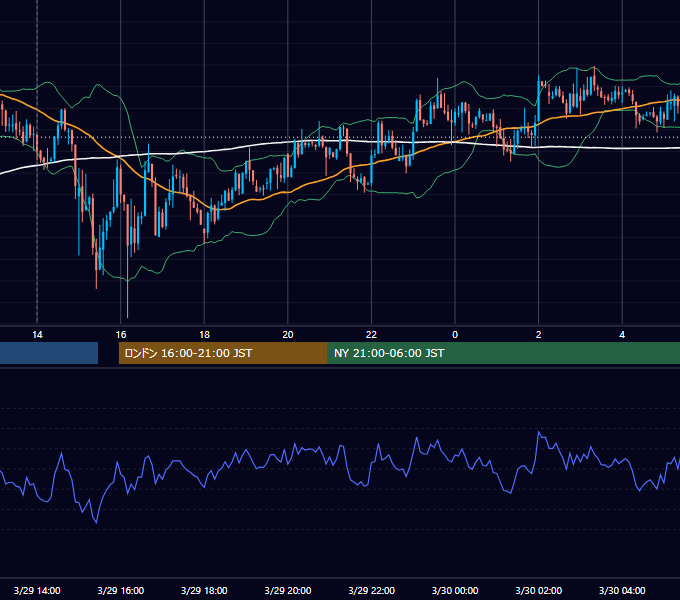Click the ロンドン 16:00-21:00 JST session bar
The width and height of the screenshot is (680, 600).
coord(223,353)
